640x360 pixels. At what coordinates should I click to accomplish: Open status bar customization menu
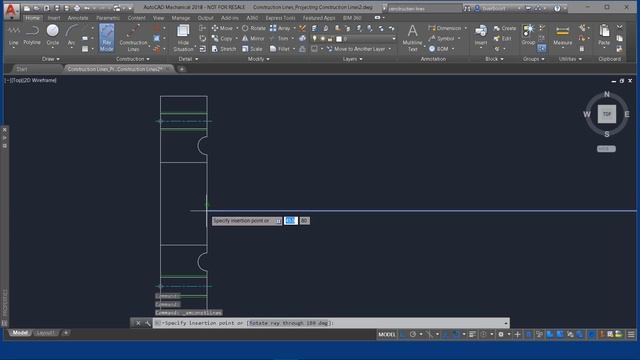coord(631,335)
